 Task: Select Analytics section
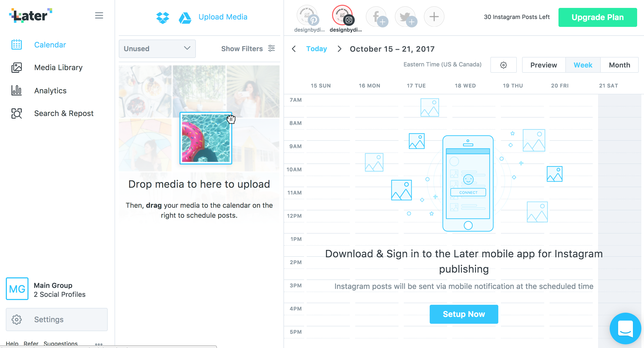point(50,91)
